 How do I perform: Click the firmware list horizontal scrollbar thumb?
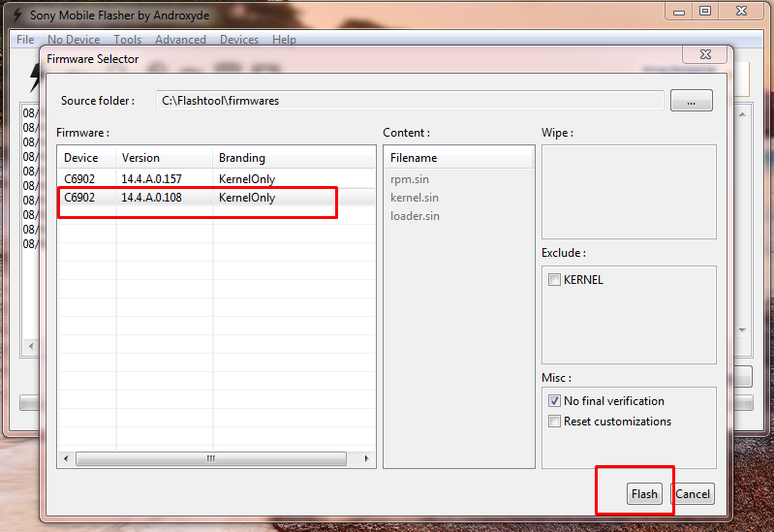click(211, 459)
